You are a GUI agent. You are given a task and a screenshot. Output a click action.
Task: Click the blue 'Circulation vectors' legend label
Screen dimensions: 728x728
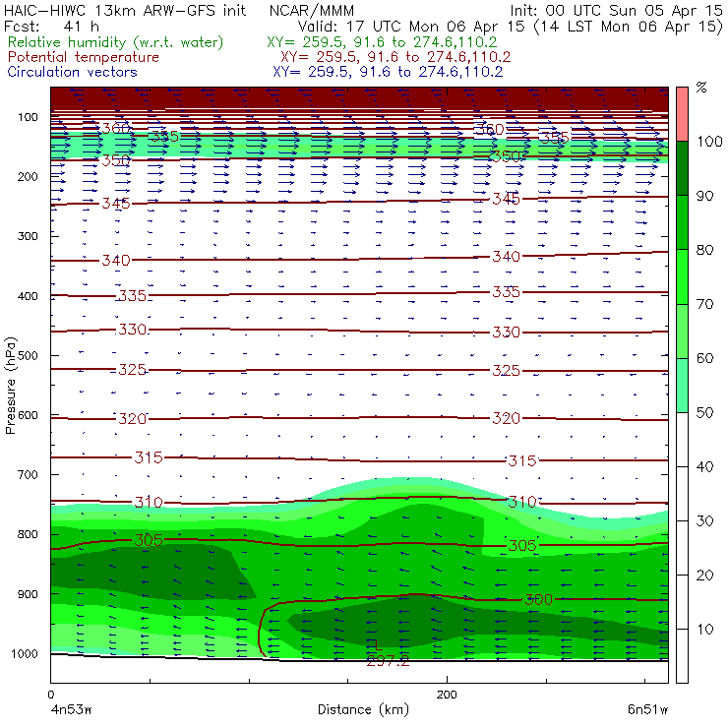pos(72,72)
